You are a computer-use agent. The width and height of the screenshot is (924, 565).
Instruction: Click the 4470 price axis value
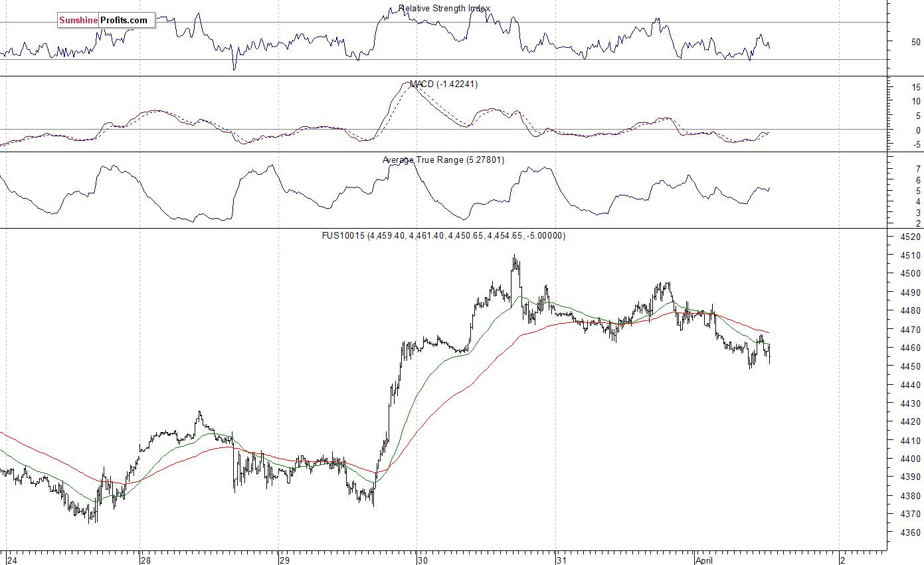(x=909, y=330)
